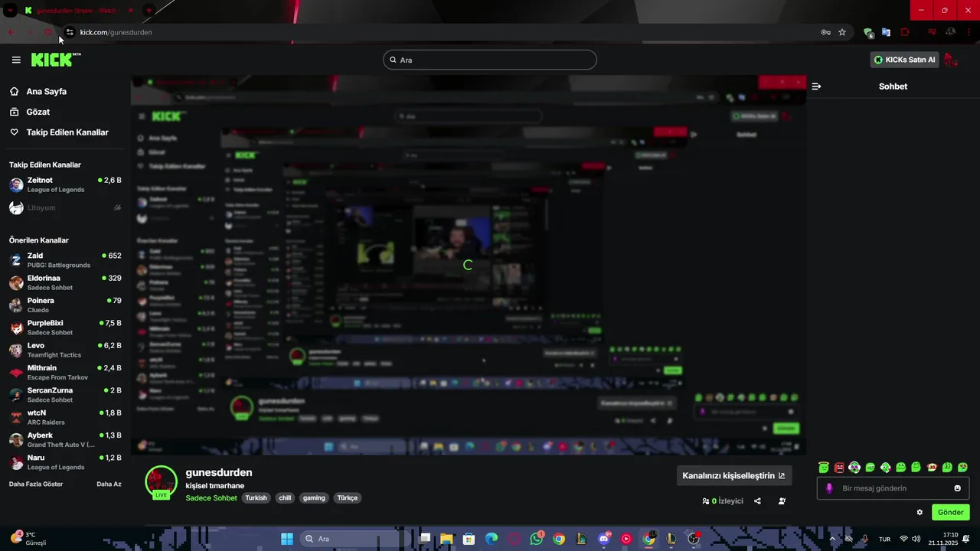Click the stream video player
980x551 pixels.
coord(468,265)
